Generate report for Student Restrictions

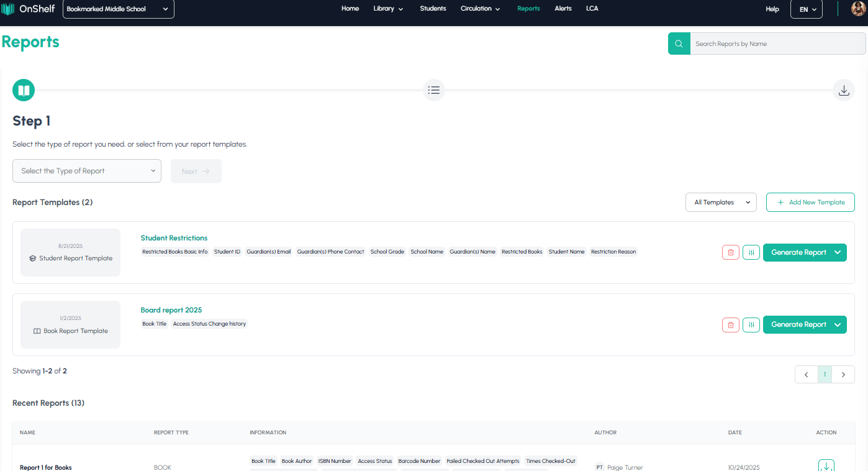[x=798, y=252]
